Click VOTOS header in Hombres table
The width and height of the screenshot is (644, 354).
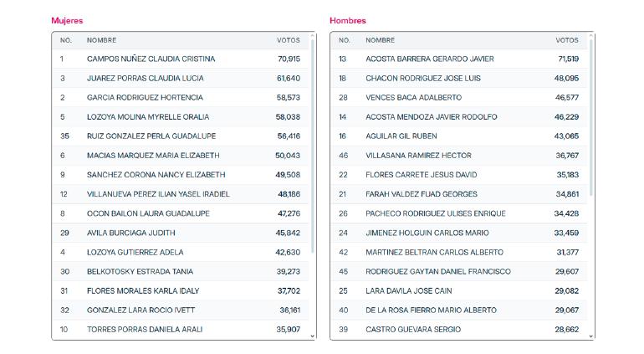click(x=567, y=40)
